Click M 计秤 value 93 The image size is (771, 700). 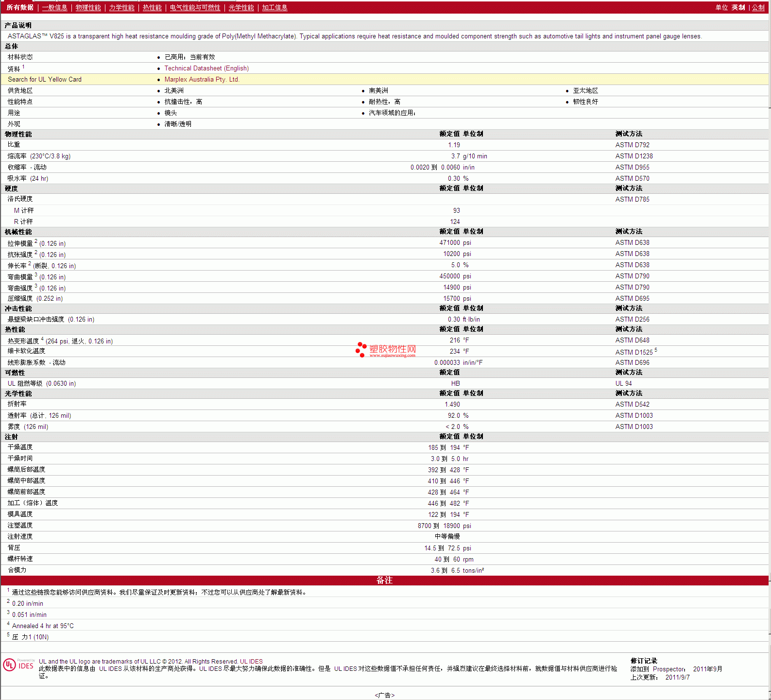[456, 210]
